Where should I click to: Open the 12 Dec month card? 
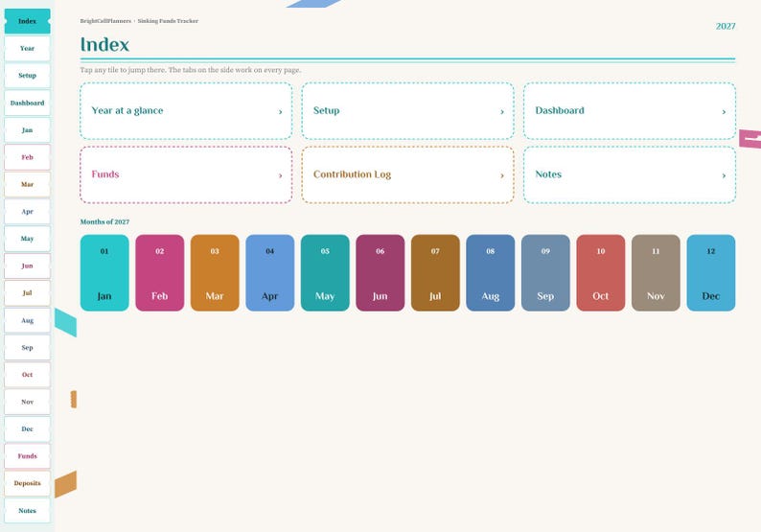coord(711,273)
